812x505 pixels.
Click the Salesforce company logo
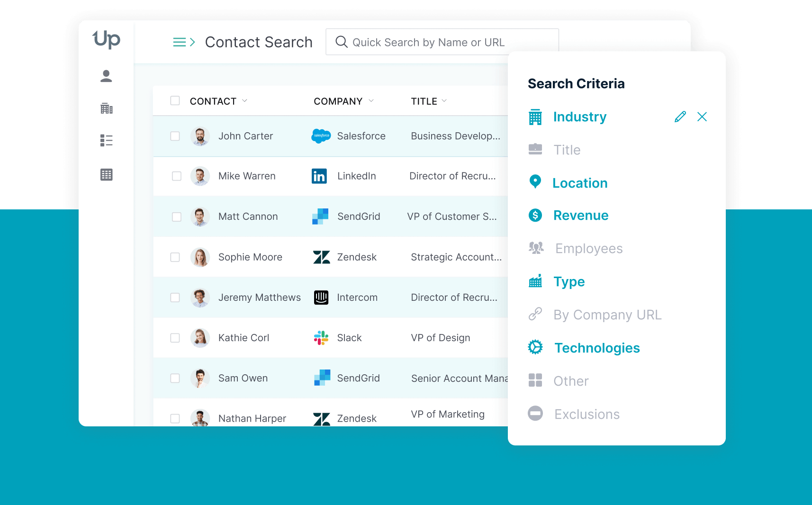click(321, 136)
